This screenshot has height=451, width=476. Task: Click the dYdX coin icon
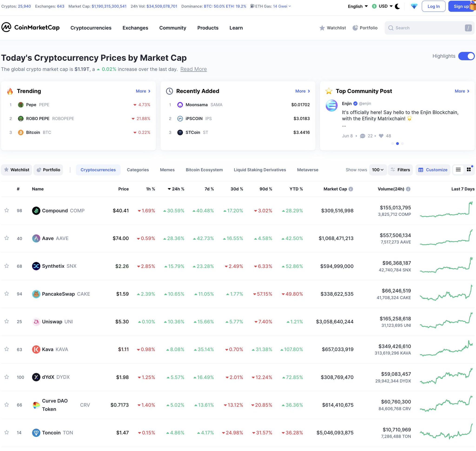(x=36, y=377)
